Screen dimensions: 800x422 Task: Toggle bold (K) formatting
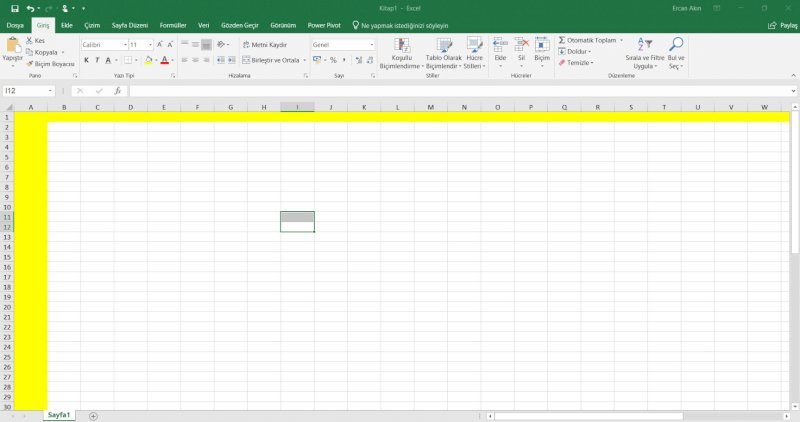(x=86, y=60)
